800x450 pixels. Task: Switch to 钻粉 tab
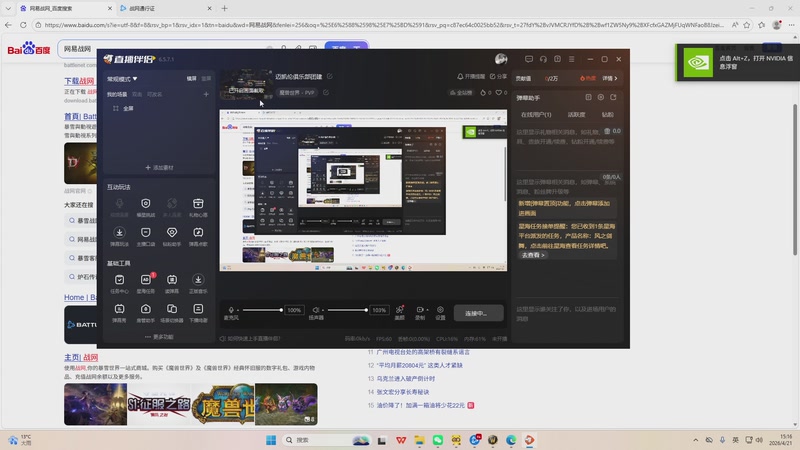tap(607, 115)
